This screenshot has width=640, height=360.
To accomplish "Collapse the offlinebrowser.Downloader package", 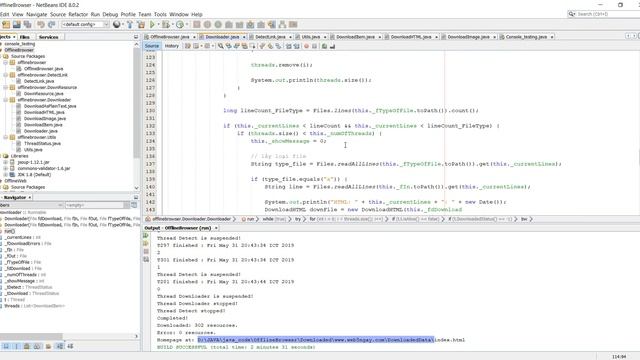I will coord(6,100).
